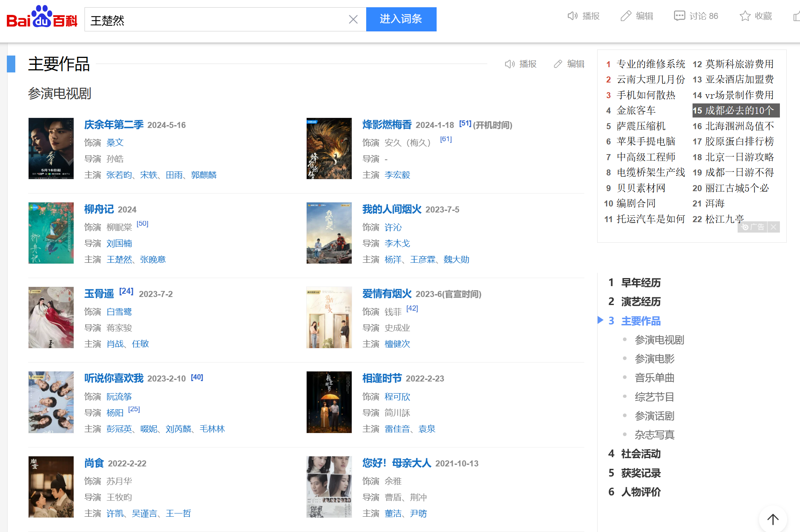Click the back-to-top arrow button
The width and height of the screenshot is (800, 532).
tap(773, 519)
